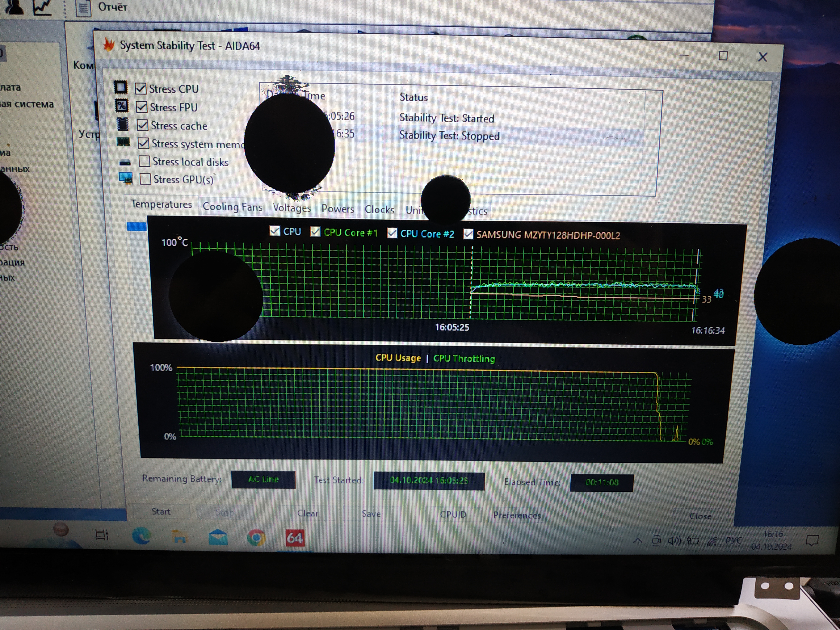Screen dimensions: 840x630
Task: Open the Wi-Fi network tray icon
Action: pyautogui.click(x=712, y=541)
